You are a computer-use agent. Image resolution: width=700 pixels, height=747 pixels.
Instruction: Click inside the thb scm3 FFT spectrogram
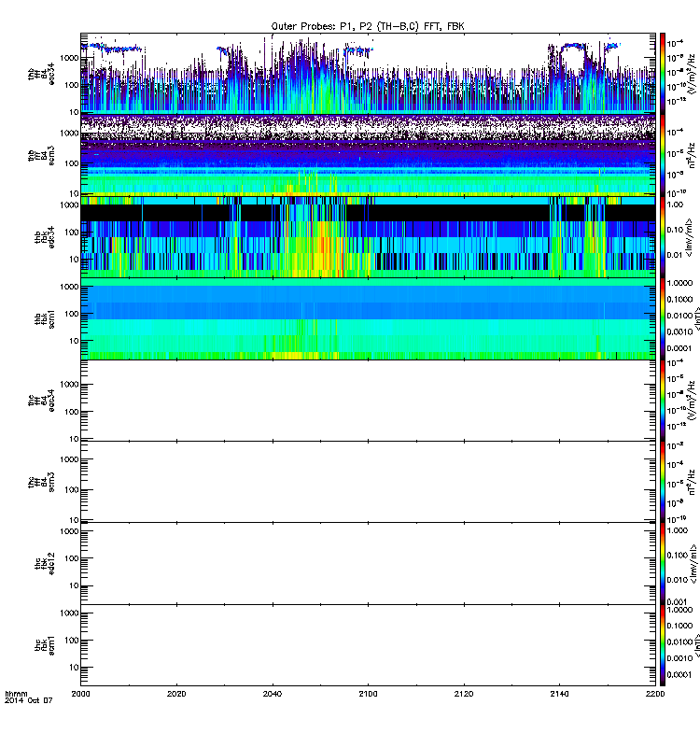click(x=368, y=155)
